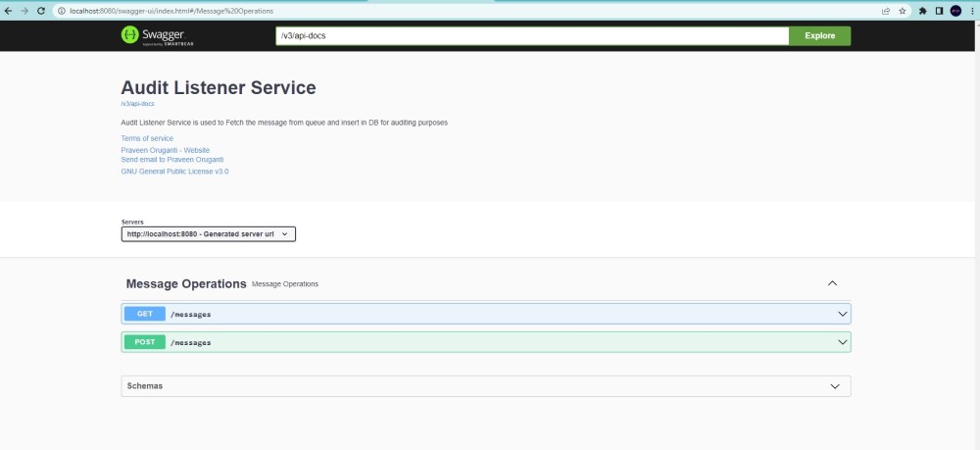Click Send email to Praveen Oruganti
This screenshot has width=980, height=450.
coord(171,160)
